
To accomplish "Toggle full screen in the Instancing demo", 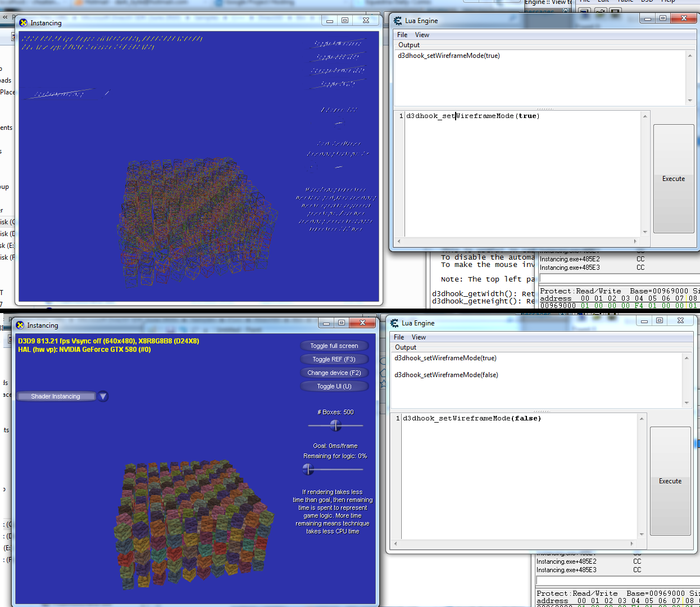I will [334, 345].
